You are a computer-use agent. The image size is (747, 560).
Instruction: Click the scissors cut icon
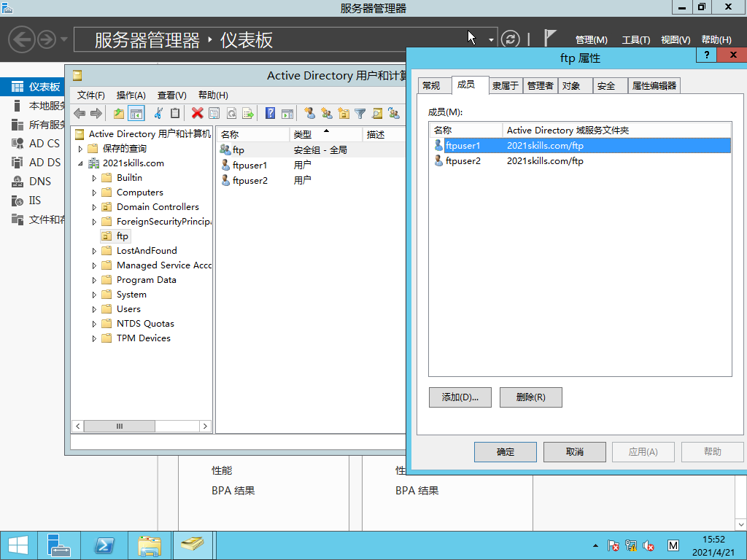pyautogui.click(x=158, y=113)
